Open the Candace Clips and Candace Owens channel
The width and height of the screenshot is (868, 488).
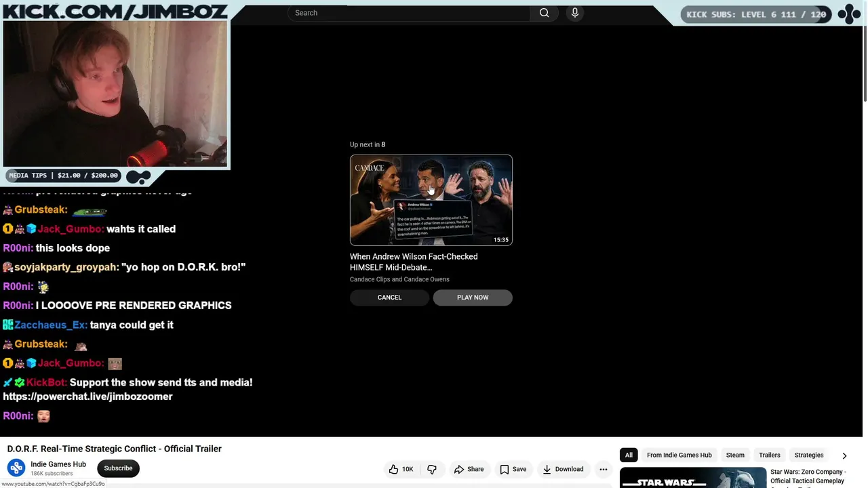pos(399,279)
